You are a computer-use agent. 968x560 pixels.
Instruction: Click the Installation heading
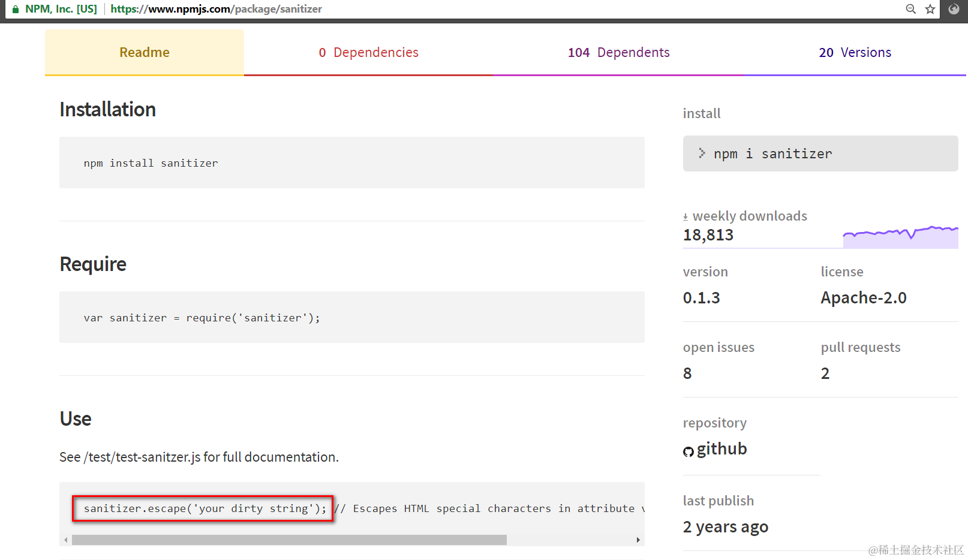coord(108,109)
